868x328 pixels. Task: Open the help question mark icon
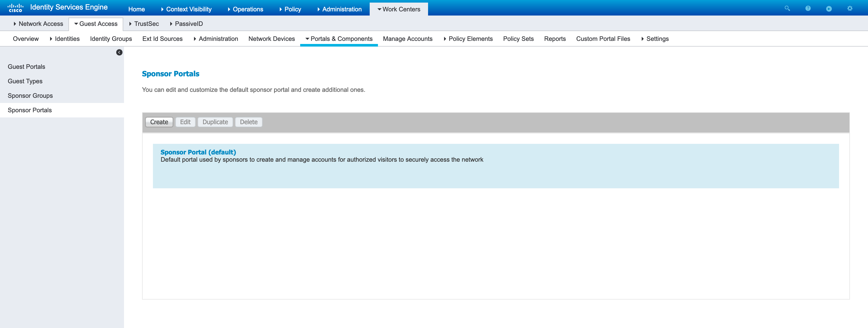(808, 9)
